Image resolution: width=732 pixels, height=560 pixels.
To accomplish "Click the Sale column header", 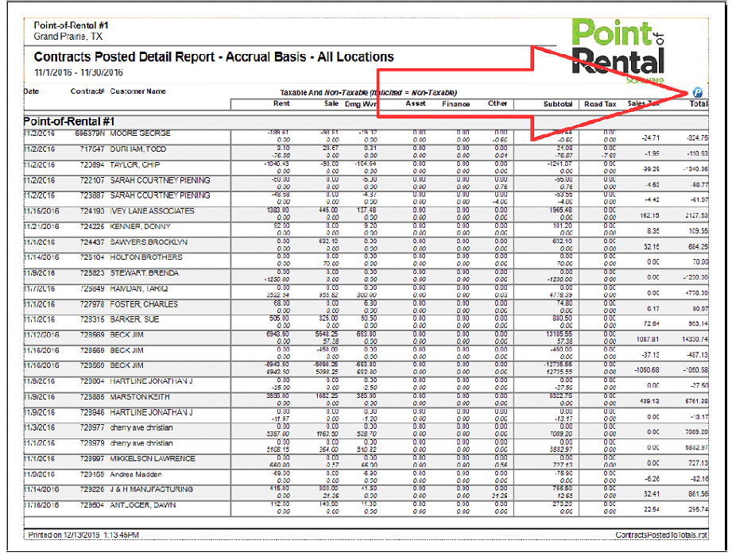I will [x=331, y=103].
